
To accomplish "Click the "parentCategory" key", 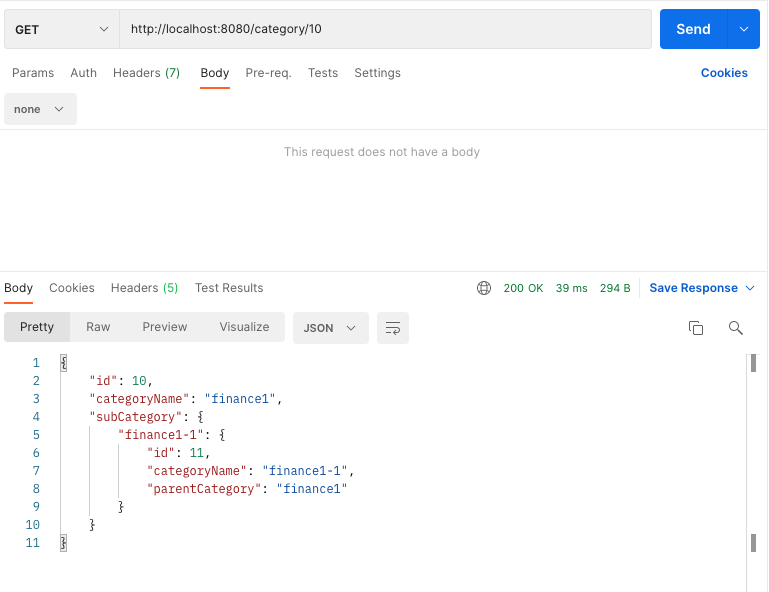I will click(204, 489).
